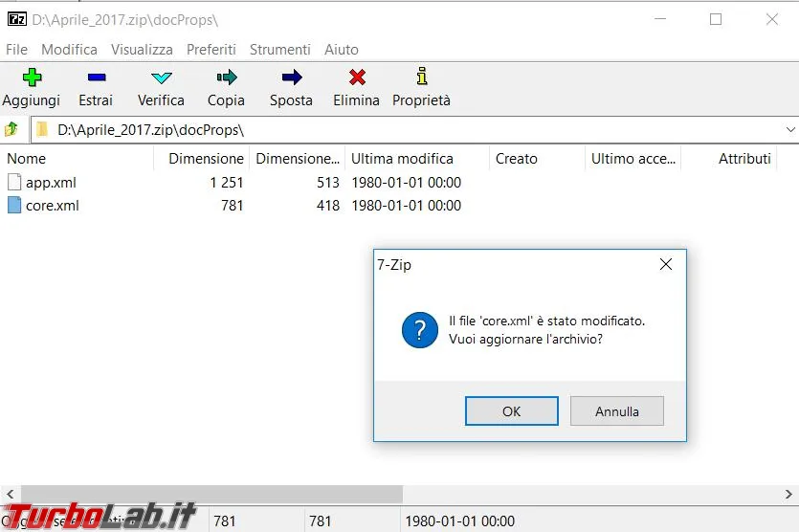Click the green Aggiungi plus icon
The image size is (799, 532).
[x=32, y=78]
